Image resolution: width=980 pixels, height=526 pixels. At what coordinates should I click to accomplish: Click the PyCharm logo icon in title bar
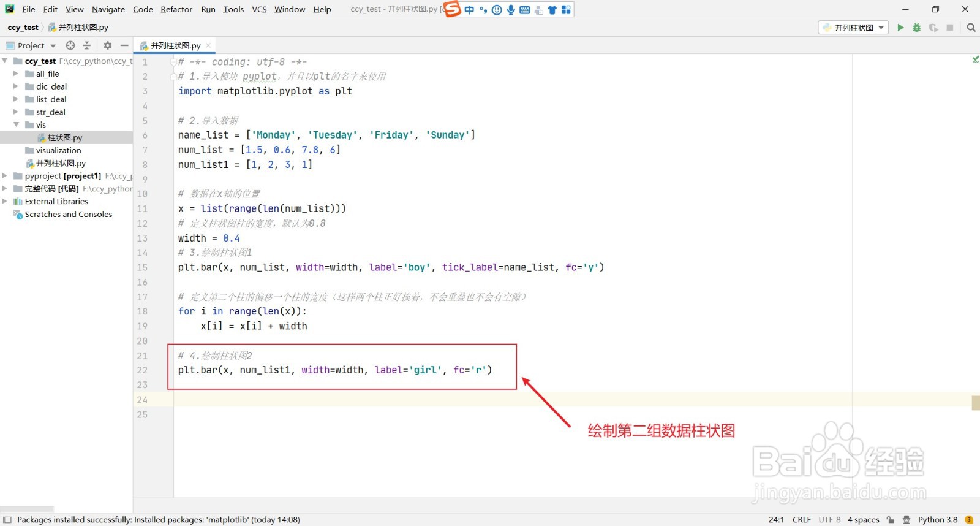pos(10,9)
